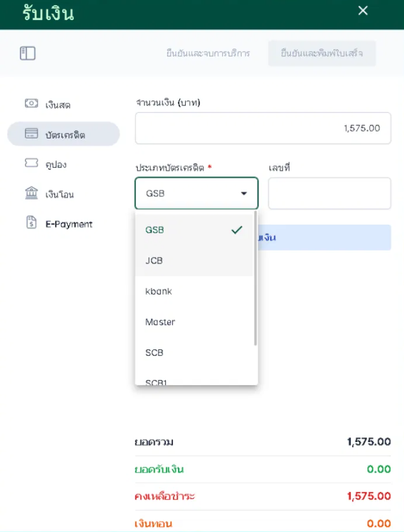
Task: Click the credit card (บัตรเครดิต) icon
Action: (31, 134)
